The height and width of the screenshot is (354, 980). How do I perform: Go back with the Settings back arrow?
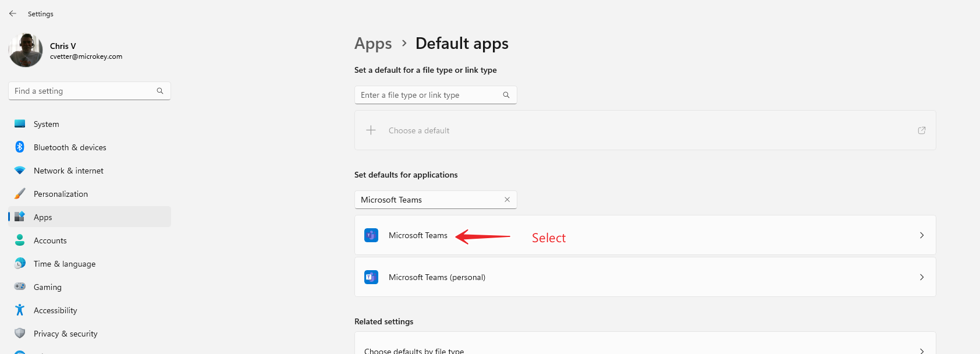click(13, 13)
